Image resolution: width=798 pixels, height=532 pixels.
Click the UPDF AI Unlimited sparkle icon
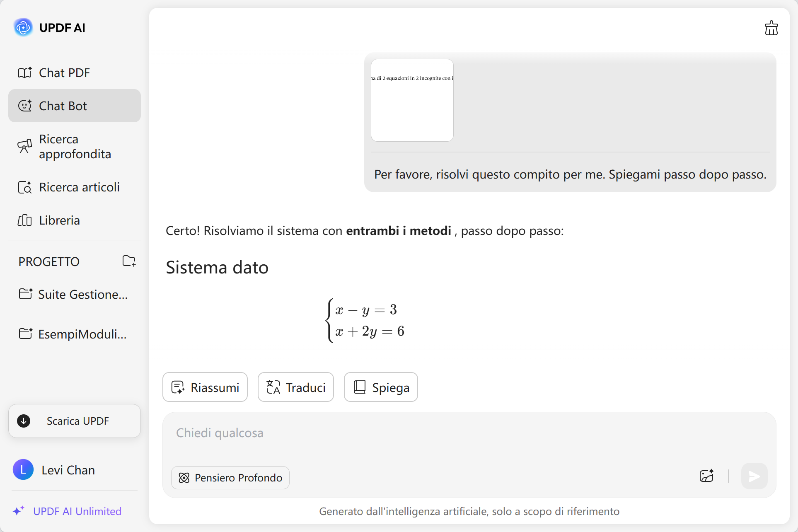pyautogui.click(x=19, y=511)
